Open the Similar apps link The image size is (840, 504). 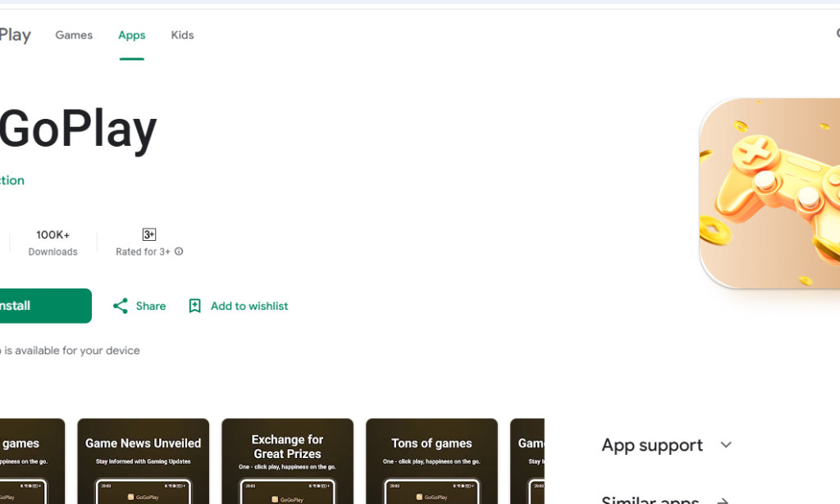point(651,500)
